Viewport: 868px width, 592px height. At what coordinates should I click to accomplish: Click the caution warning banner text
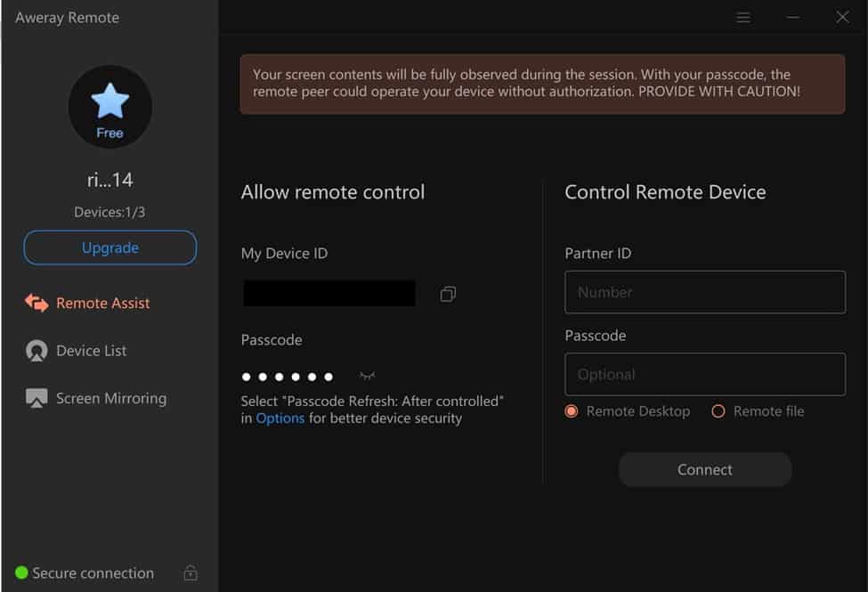[x=526, y=83]
